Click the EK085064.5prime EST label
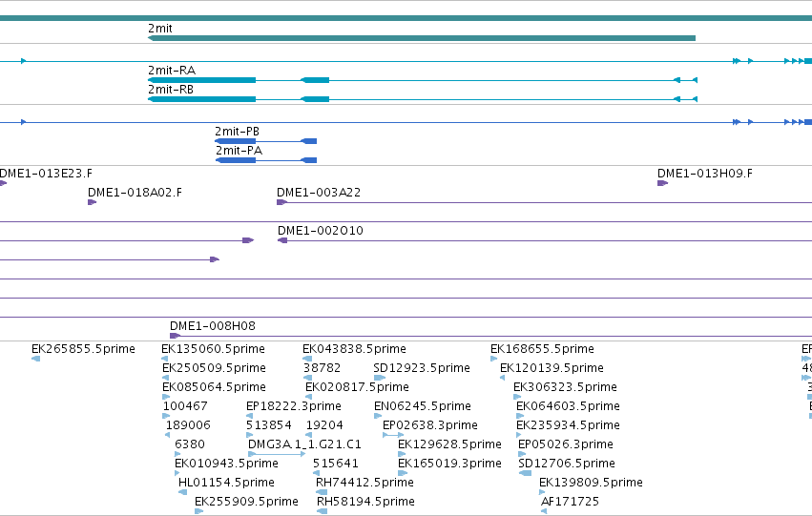812x516 pixels. pyautogui.click(x=214, y=387)
